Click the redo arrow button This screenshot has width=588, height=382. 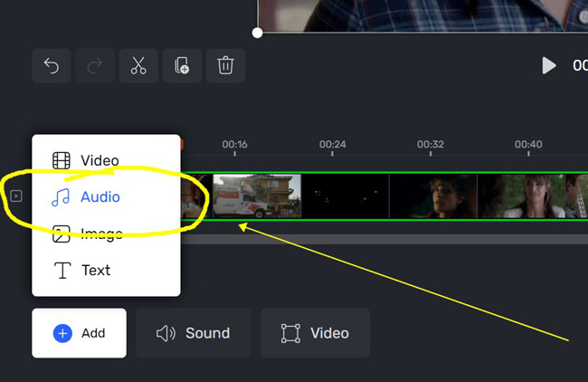click(x=95, y=66)
